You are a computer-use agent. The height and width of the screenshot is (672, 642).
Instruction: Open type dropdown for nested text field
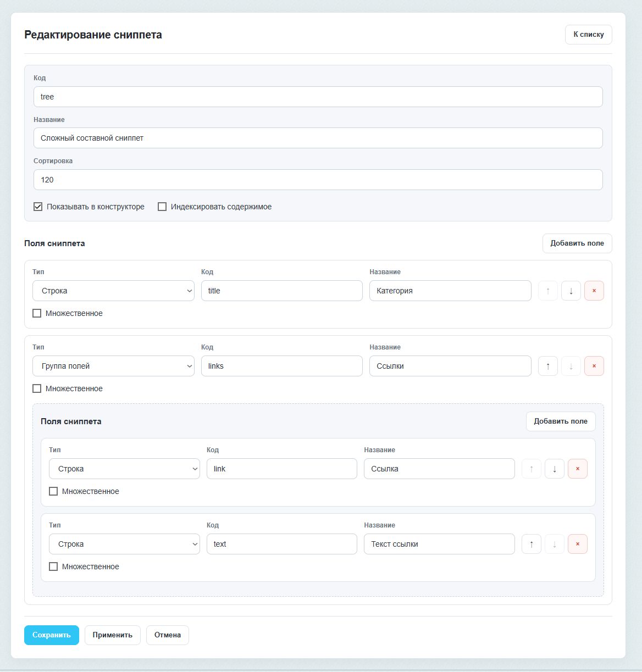(x=124, y=544)
